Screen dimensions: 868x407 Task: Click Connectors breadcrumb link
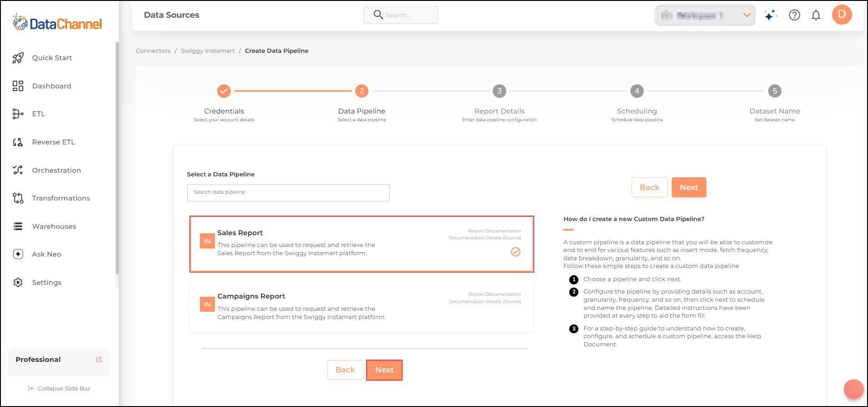[x=153, y=51]
